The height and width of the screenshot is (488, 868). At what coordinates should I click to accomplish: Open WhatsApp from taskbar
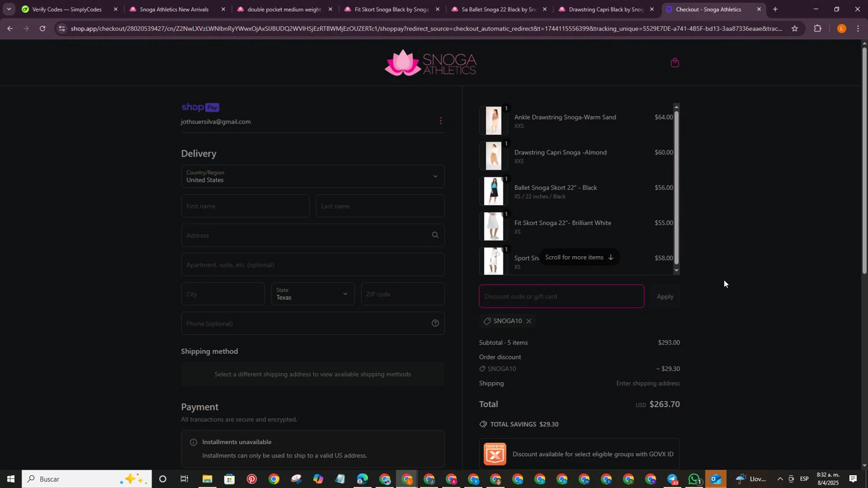coord(694,479)
